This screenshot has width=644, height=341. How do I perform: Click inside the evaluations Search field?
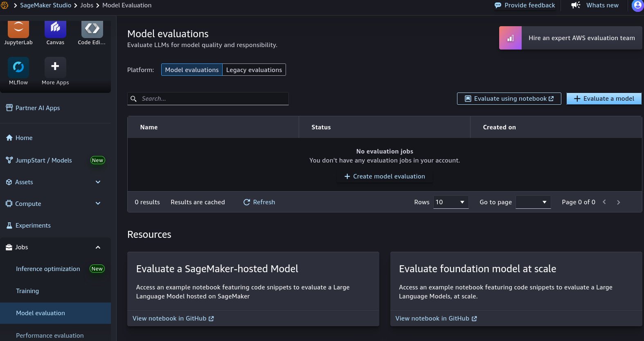tap(208, 99)
